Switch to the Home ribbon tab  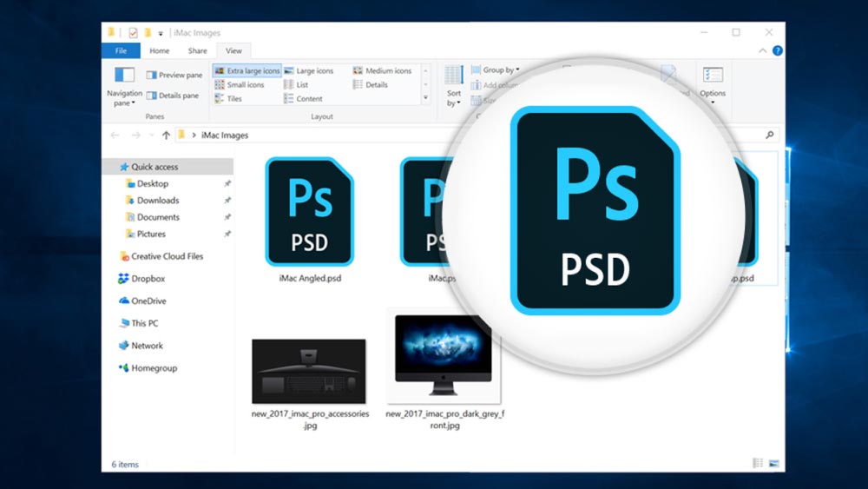click(x=160, y=50)
